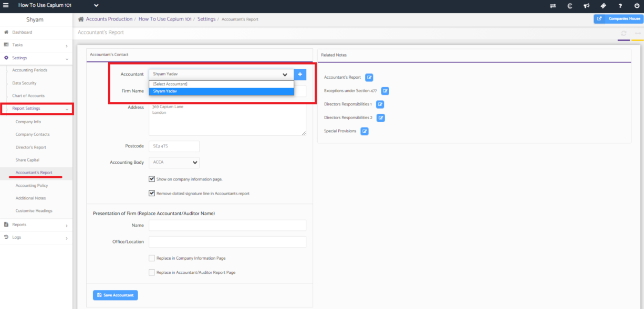Click the Reports document icon in sidebar
Viewport: 644px width, 309px height.
[6, 225]
